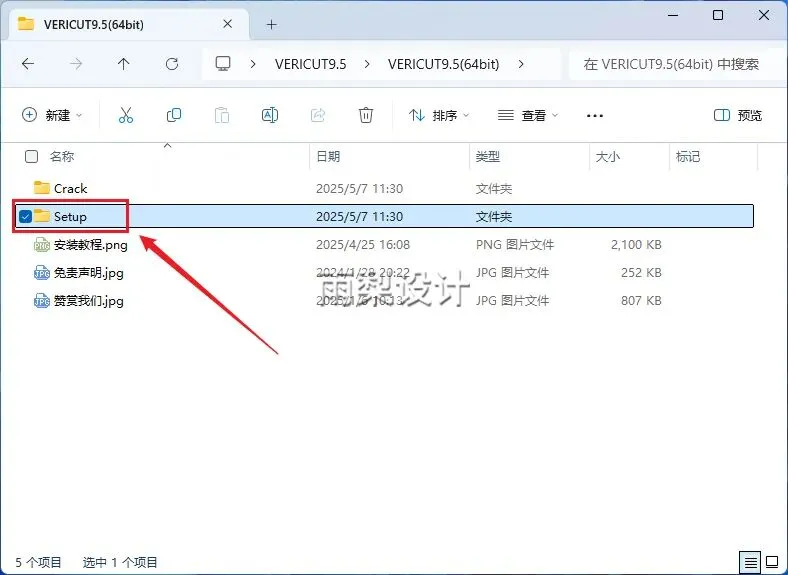Image resolution: width=788 pixels, height=575 pixels.
Task: Copy the selected Setup folder
Action: tap(174, 115)
